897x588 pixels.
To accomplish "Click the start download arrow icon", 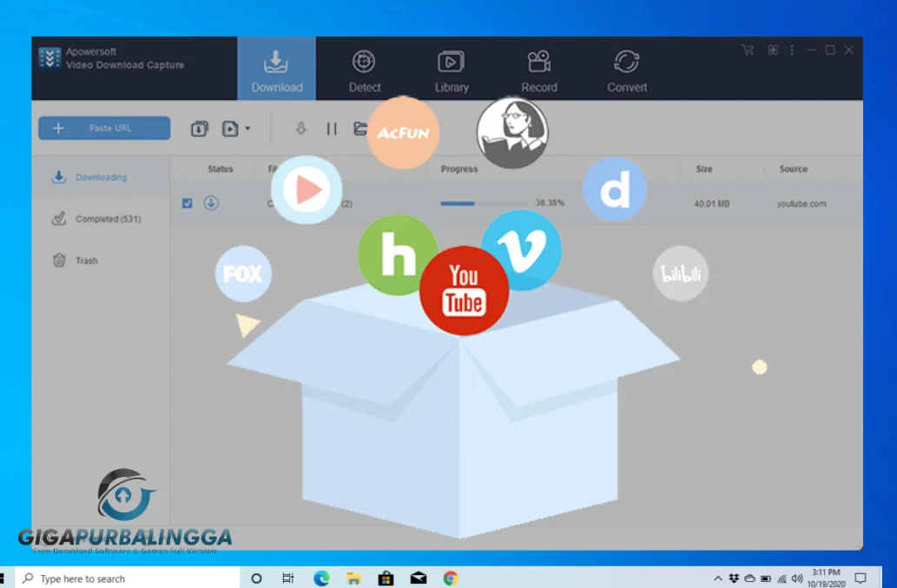I will click(301, 129).
